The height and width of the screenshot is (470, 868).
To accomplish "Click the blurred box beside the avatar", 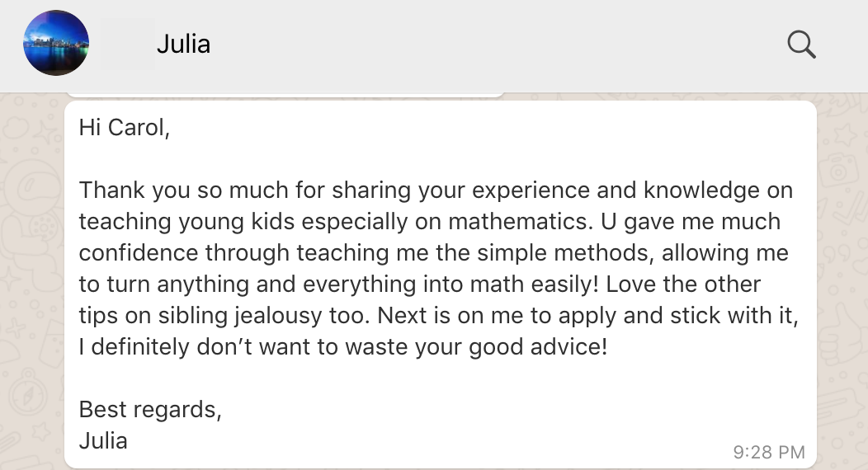I will pos(128,44).
